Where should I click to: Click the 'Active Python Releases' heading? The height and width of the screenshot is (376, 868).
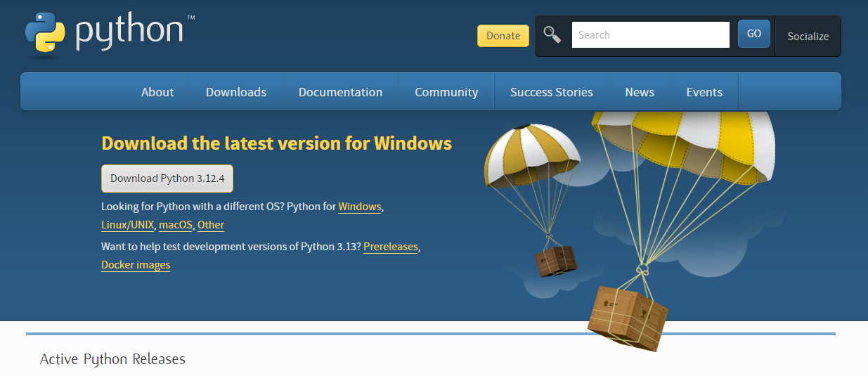(112, 359)
